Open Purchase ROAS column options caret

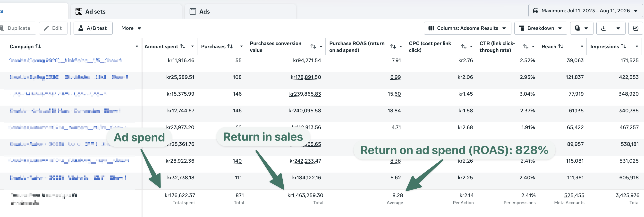400,47
